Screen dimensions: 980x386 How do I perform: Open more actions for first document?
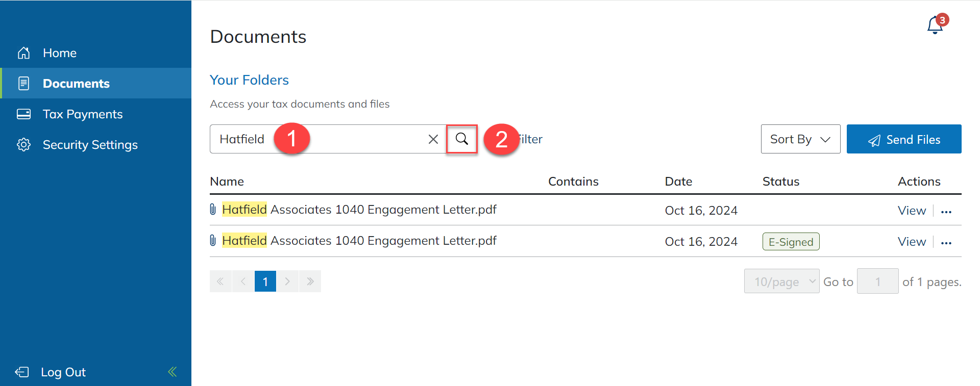point(946,212)
